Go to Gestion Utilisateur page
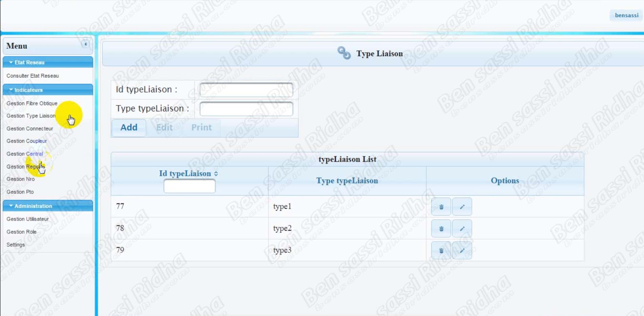The height and width of the screenshot is (316, 644). pyautogui.click(x=28, y=219)
